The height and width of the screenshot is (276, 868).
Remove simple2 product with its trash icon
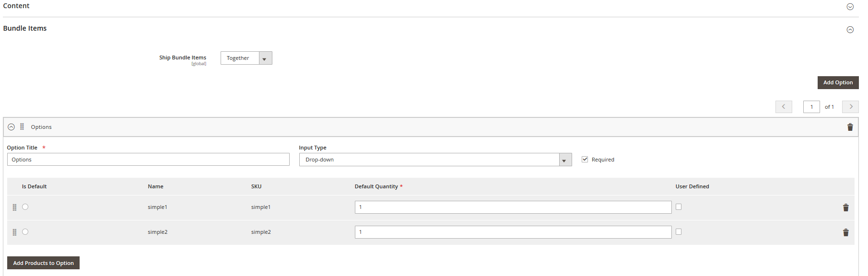pyautogui.click(x=845, y=232)
